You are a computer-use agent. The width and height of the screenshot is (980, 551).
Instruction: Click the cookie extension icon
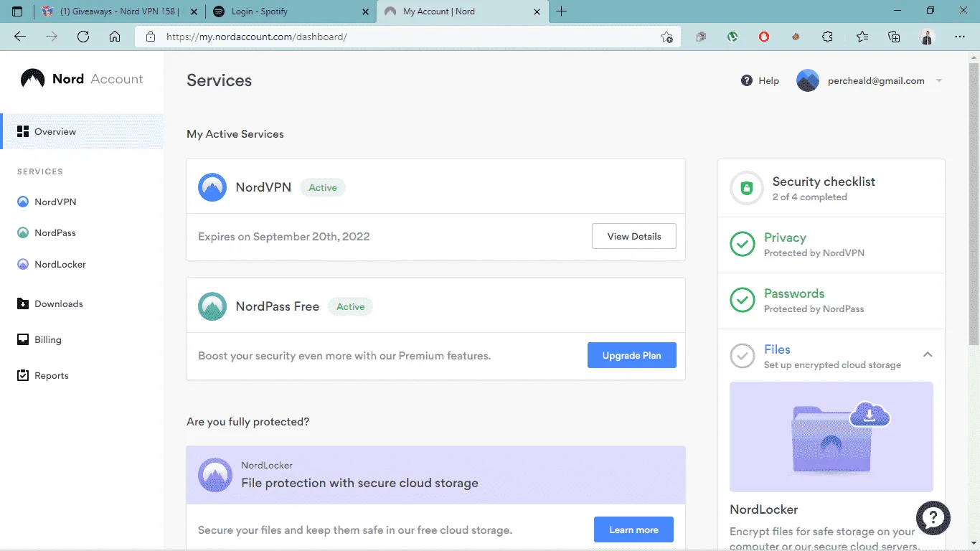point(796,37)
